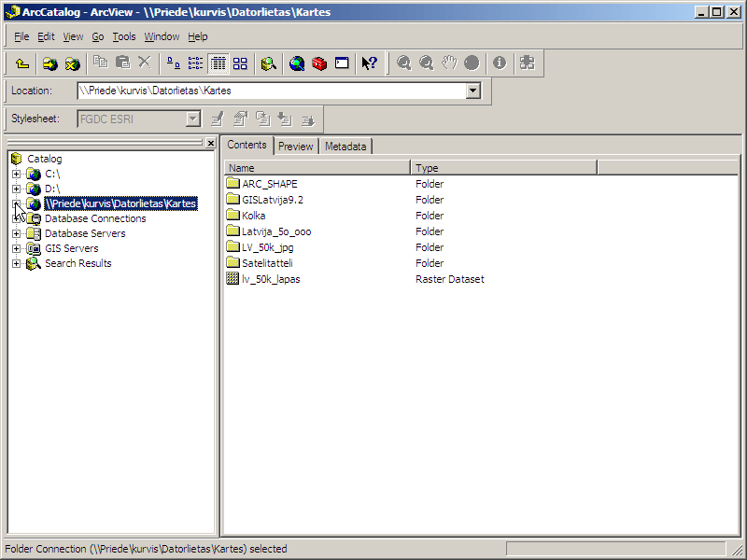The image size is (747, 560).
Task: Open the Command Line window icon
Action: (x=342, y=63)
